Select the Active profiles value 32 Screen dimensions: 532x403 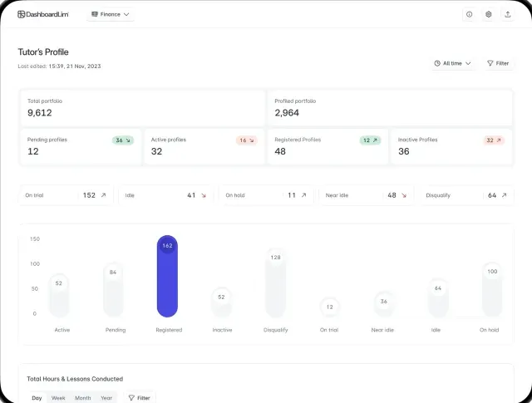tap(156, 151)
